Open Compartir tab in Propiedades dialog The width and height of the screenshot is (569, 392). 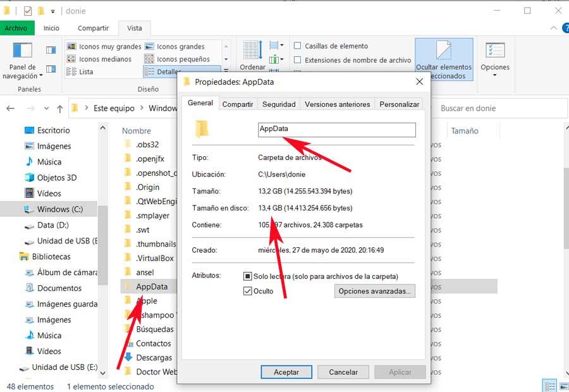[238, 104]
